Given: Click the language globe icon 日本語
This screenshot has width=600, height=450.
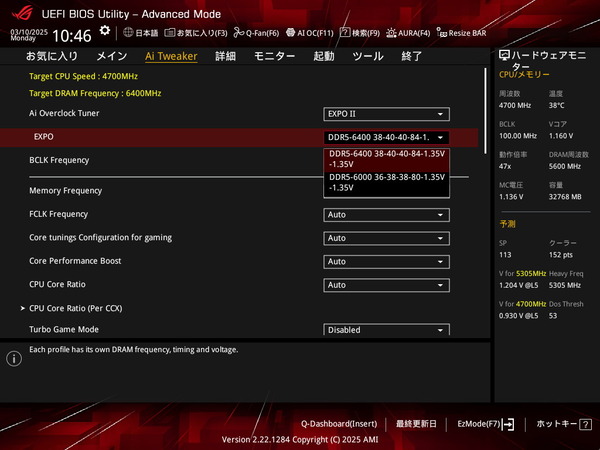Looking at the screenshot, I should click(140, 33).
